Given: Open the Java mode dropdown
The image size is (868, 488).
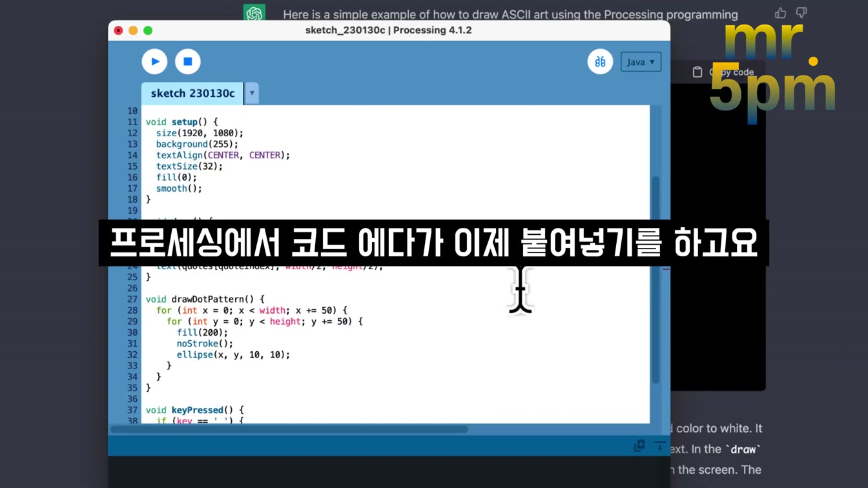Looking at the screenshot, I should (x=641, y=62).
